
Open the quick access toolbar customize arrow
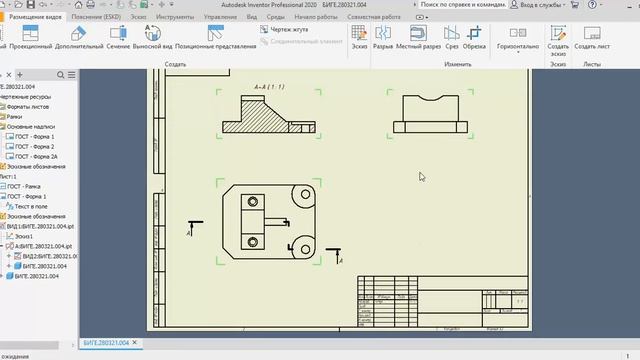[171, 5]
